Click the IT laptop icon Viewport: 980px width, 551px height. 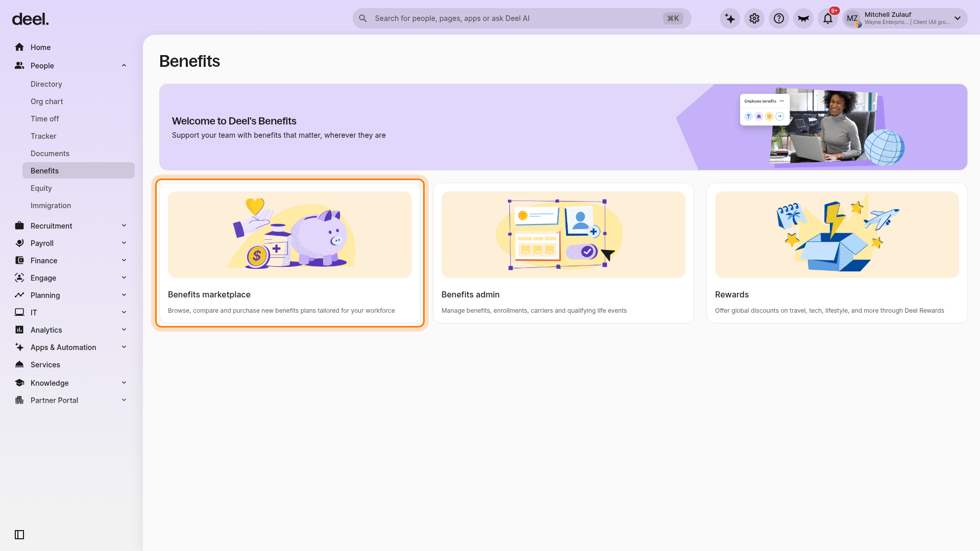point(19,312)
